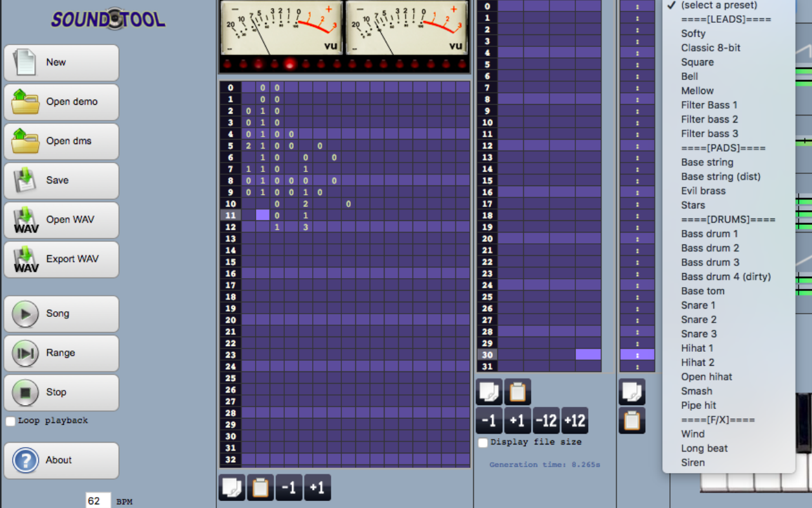
Task: Check the Display file size option
Action: tap(483, 443)
